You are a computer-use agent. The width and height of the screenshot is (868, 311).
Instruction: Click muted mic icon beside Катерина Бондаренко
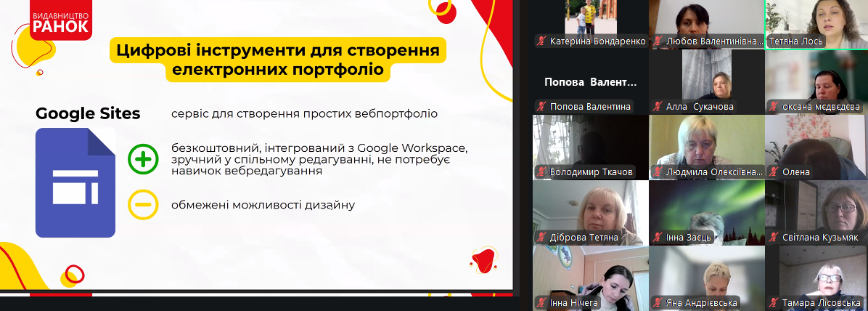541,41
